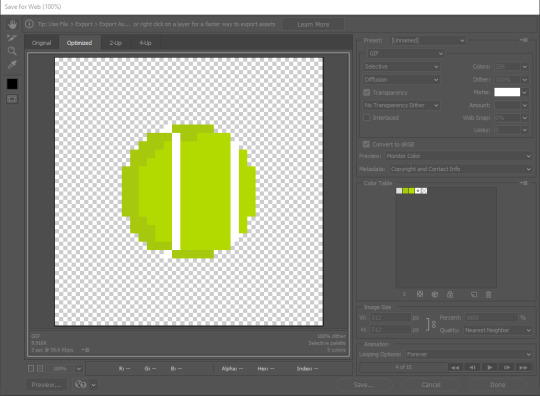540x396 pixels.
Task: Select the Eyedropper tool
Action: pos(12,64)
